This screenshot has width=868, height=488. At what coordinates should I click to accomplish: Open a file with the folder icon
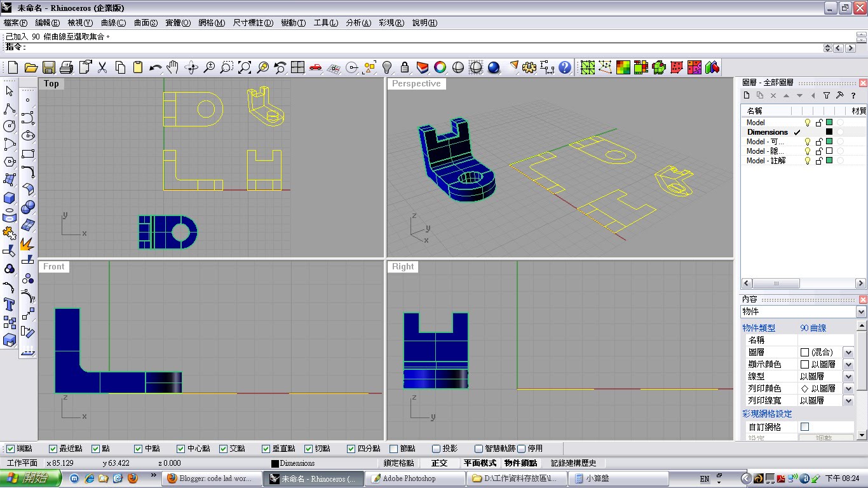pos(31,67)
